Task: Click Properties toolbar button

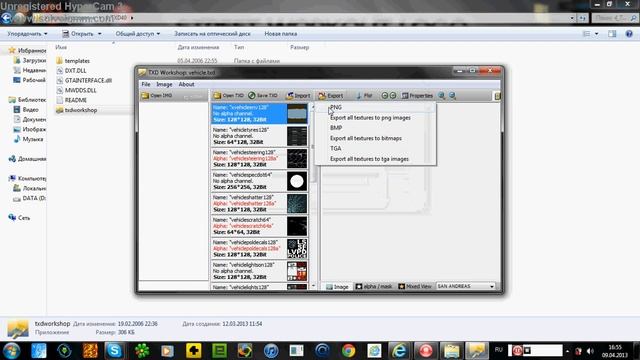Action: coord(417,96)
